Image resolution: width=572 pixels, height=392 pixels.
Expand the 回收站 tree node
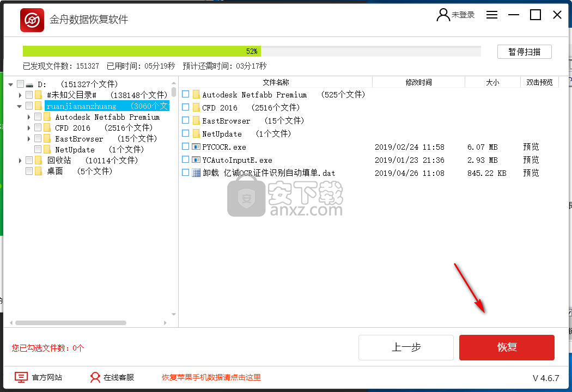click(x=20, y=161)
